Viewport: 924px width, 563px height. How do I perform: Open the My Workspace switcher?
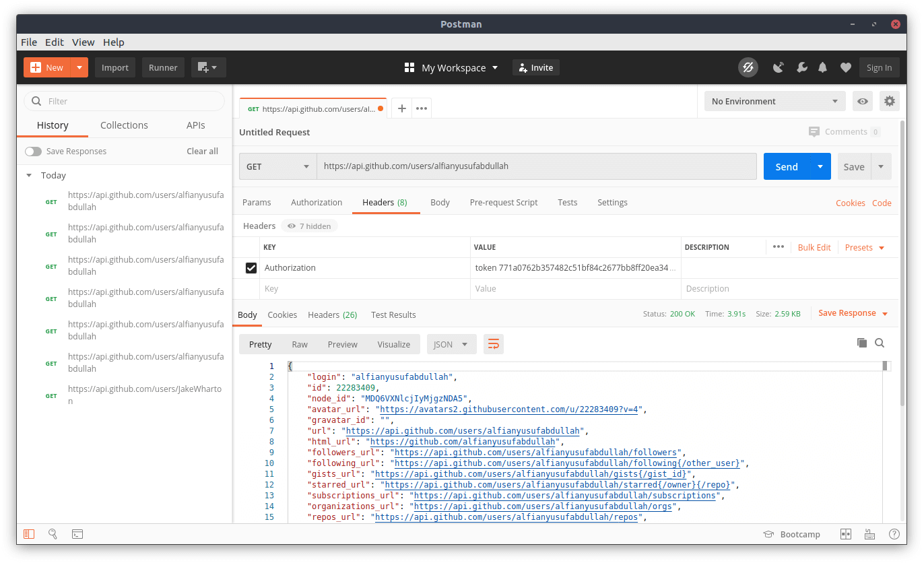pyautogui.click(x=451, y=67)
